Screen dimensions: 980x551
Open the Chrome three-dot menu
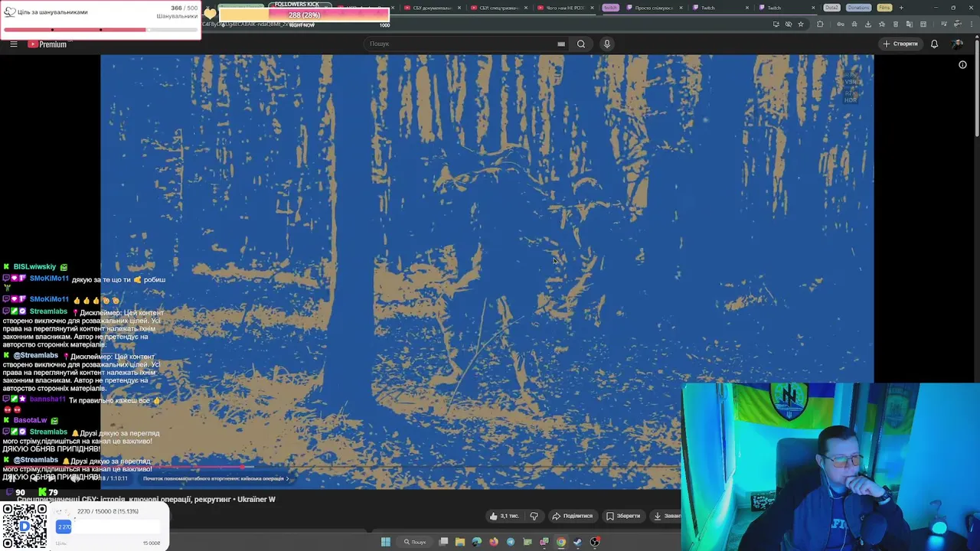972,24
